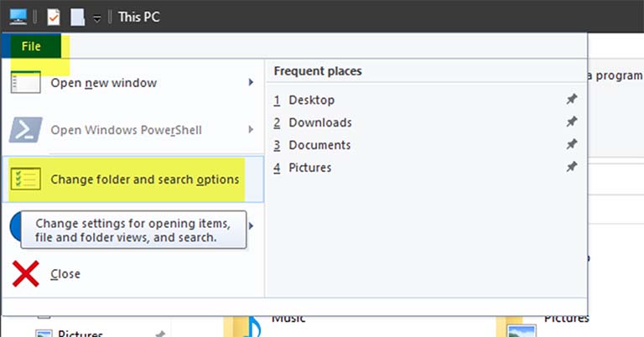Choose Change folder and search options

pos(144,179)
